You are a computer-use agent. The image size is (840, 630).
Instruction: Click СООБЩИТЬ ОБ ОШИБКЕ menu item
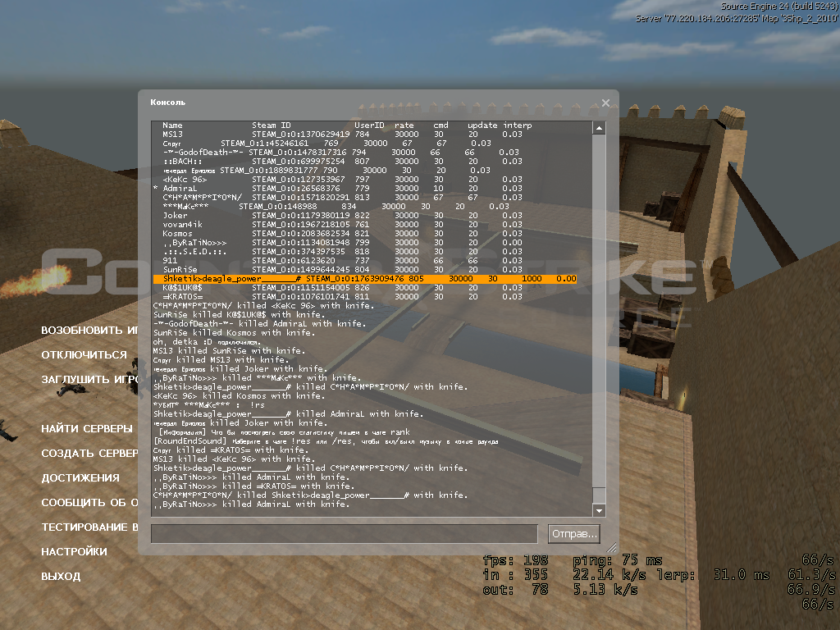coord(89,503)
